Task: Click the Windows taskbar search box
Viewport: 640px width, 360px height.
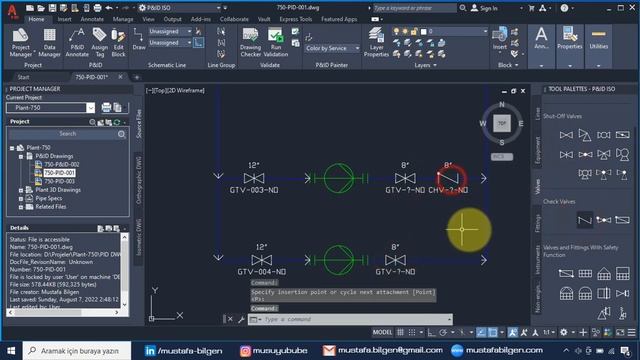Action: pyautogui.click(x=77, y=351)
